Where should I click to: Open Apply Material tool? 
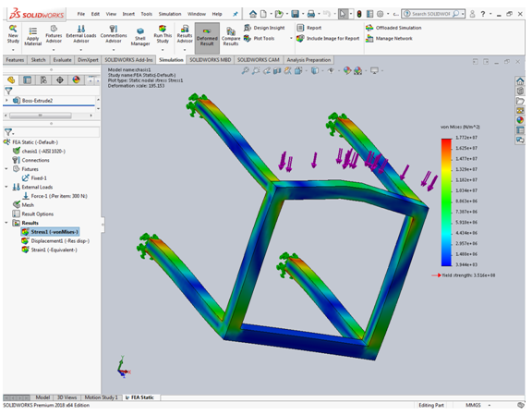pos(32,36)
